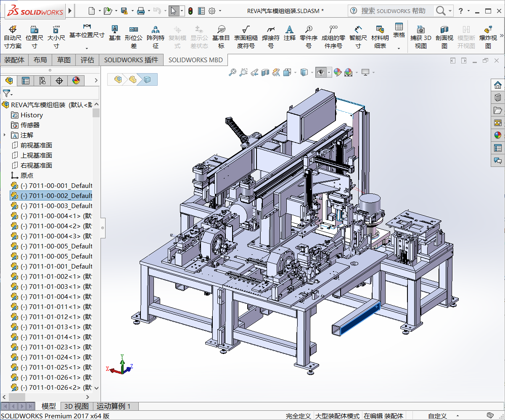Switch to the 布局 ribbon tab
This screenshot has width=505, height=420.
click(x=40, y=60)
